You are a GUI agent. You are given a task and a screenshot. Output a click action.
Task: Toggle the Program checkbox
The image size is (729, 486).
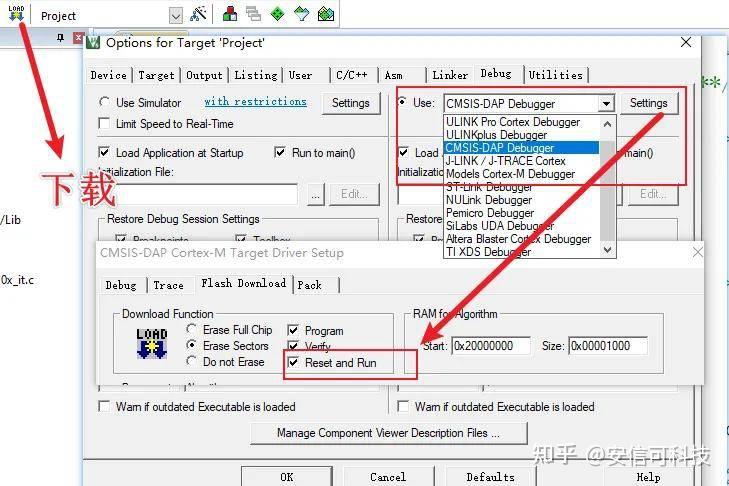pos(293,330)
